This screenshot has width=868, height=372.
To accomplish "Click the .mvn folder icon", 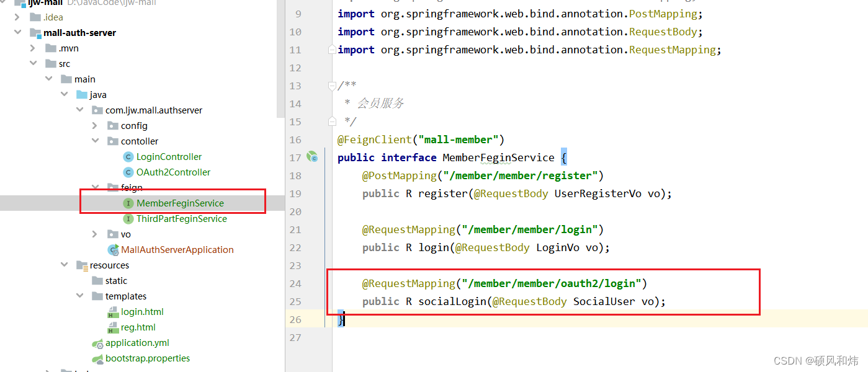I will (x=51, y=48).
